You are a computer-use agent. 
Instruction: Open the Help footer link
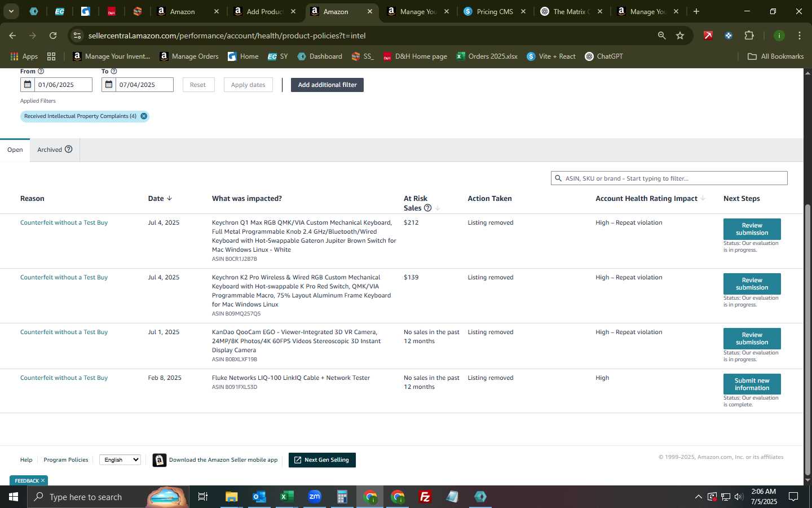pyautogui.click(x=26, y=459)
